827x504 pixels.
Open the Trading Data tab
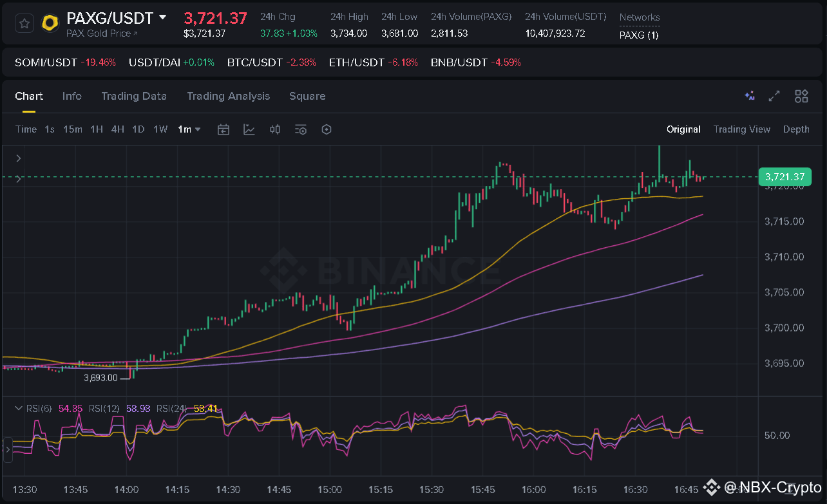click(x=134, y=96)
